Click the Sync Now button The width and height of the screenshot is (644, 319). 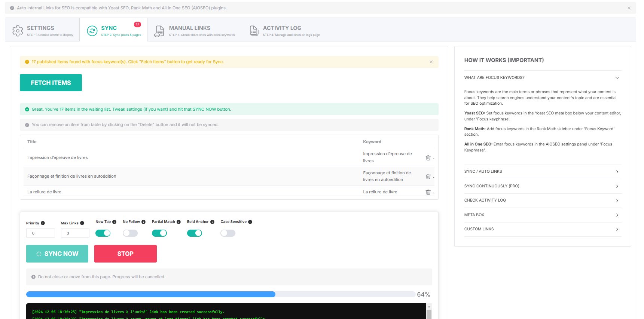point(57,254)
